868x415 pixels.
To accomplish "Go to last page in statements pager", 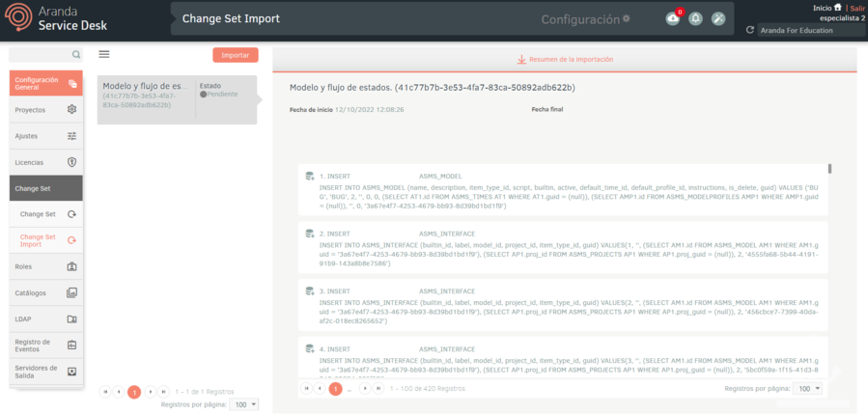I will (x=378, y=388).
